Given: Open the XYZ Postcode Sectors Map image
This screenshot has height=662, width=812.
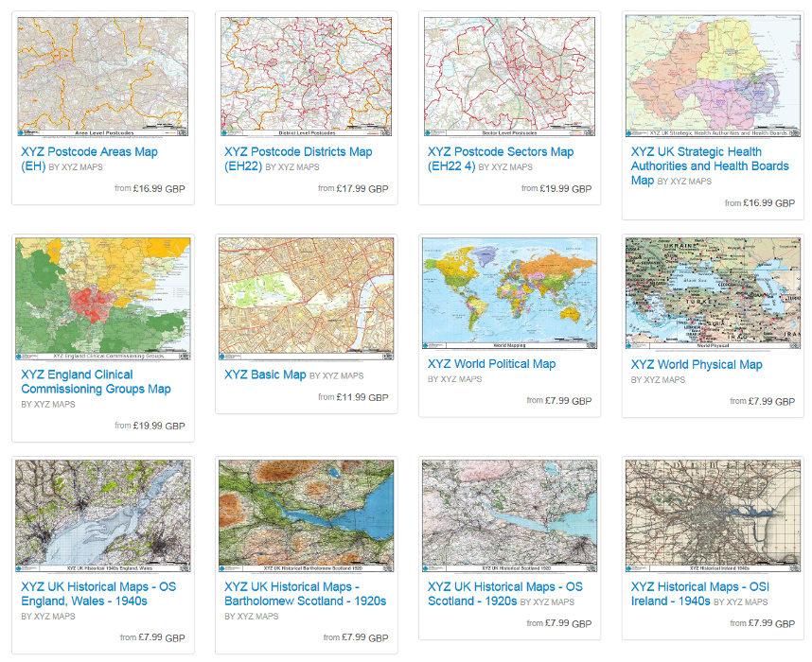Looking at the screenshot, I should point(509,77).
